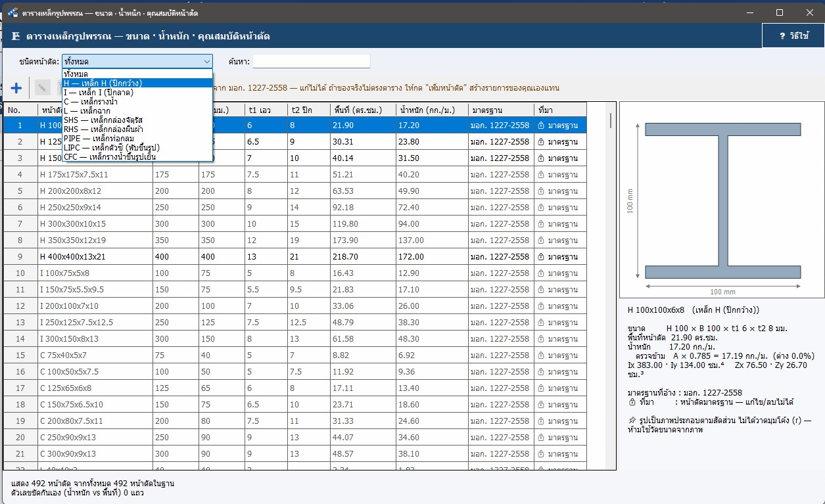Select SHS — เหล็กกล่องจัตุรัส option

137,120
